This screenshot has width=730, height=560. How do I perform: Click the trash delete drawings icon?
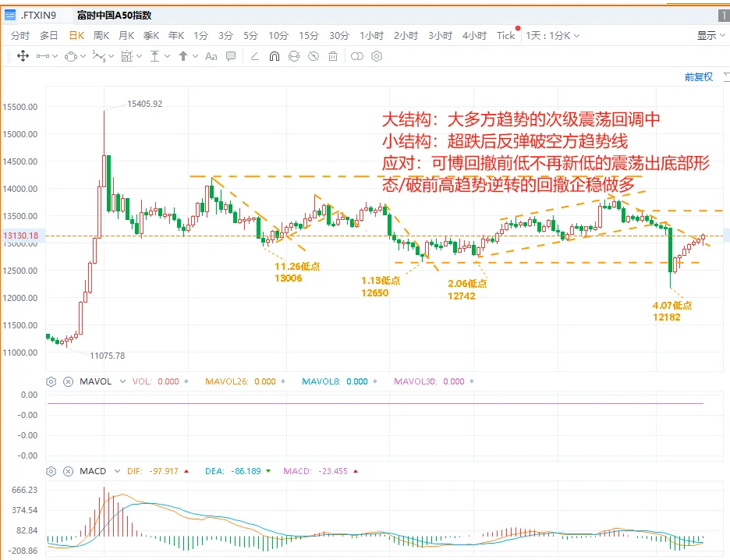(333, 56)
